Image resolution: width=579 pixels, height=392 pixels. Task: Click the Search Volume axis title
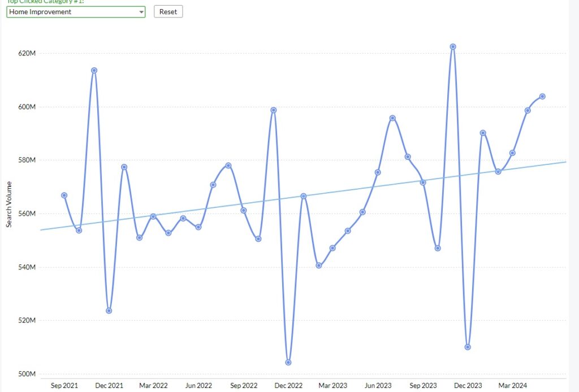pos(9,204)
